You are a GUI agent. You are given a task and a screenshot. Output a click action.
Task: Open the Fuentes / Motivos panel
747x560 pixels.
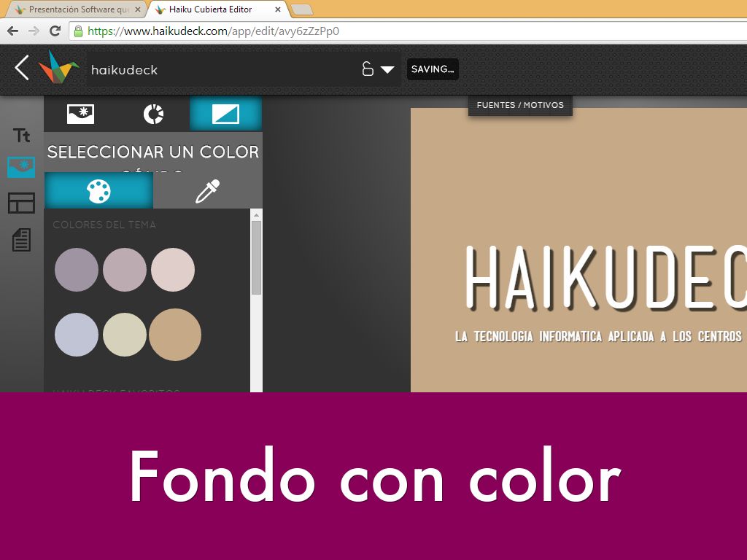pyautogui.click(x=520, y=105)
